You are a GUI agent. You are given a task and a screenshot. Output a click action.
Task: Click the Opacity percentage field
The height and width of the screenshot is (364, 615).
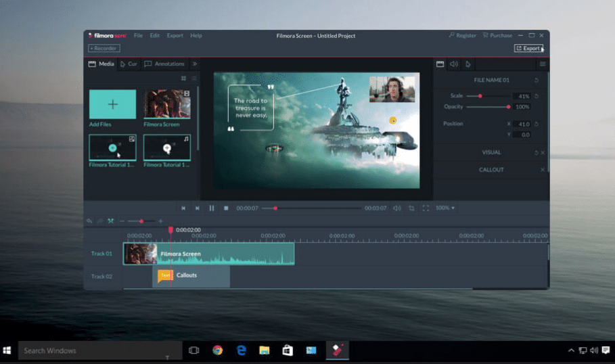tap(522, 107)
